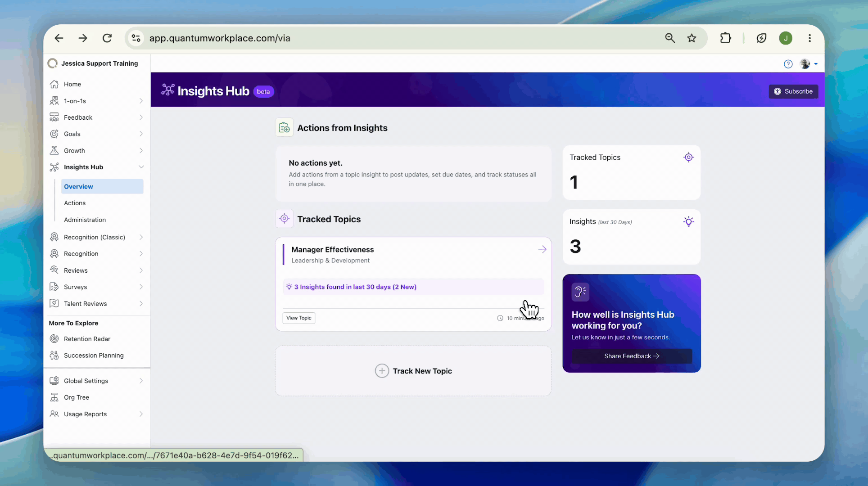Click the Recognition (Classic) ribbon icon

pyautogui.click(x=54, y=237)
